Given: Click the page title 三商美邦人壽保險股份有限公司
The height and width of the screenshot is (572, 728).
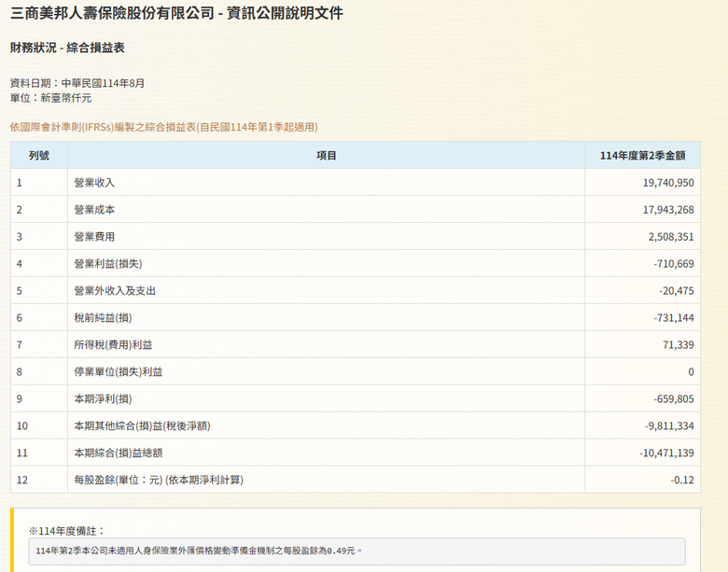Looking at the screenshot, I should 112,13.
